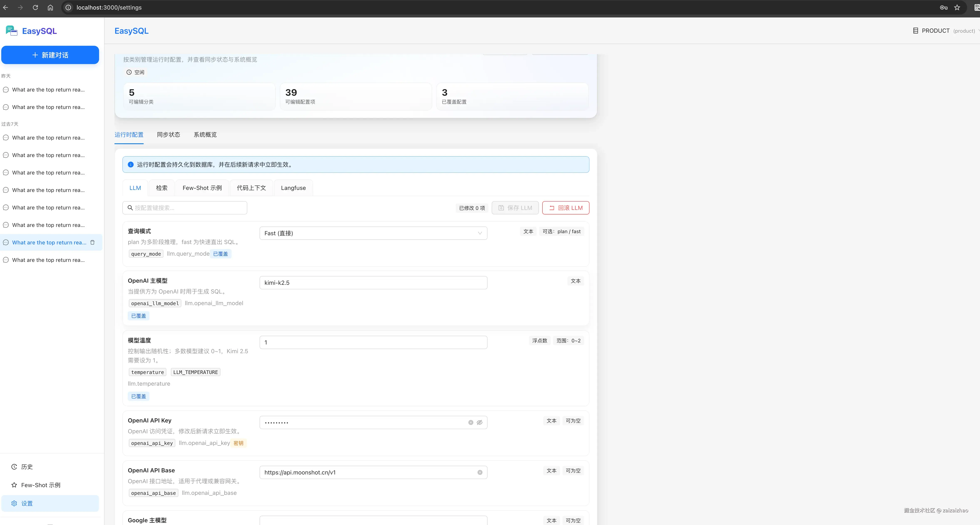Clear the OpenAI API Base field
This screenshot has width=980, height=525.
(x=480, y=473)
